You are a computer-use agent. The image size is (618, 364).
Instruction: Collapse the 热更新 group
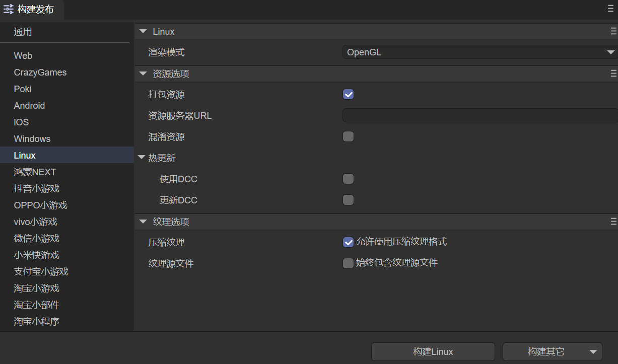pos(142,158)
